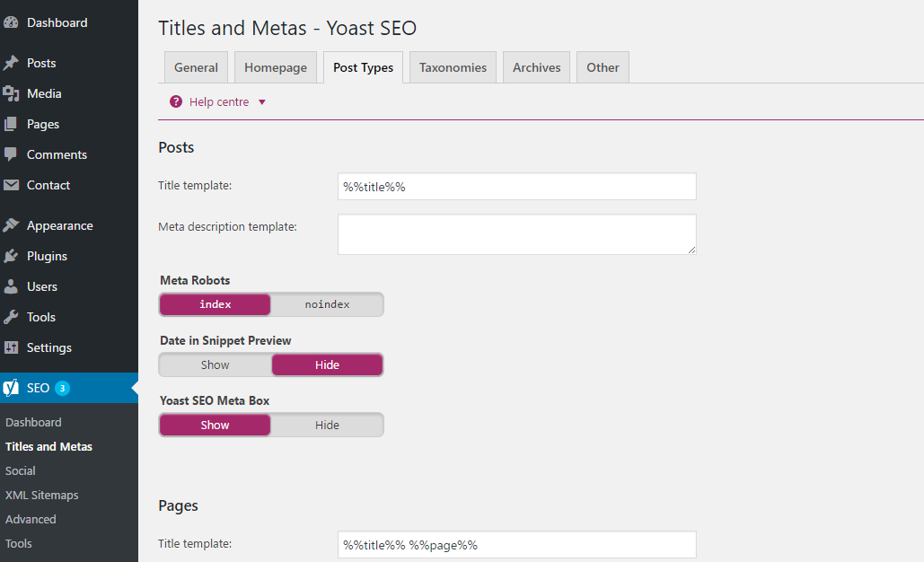Open Tools submenu under SEO
Image resolution: width=924 pixels, height=562 pixels.
[x=19, y=543]
